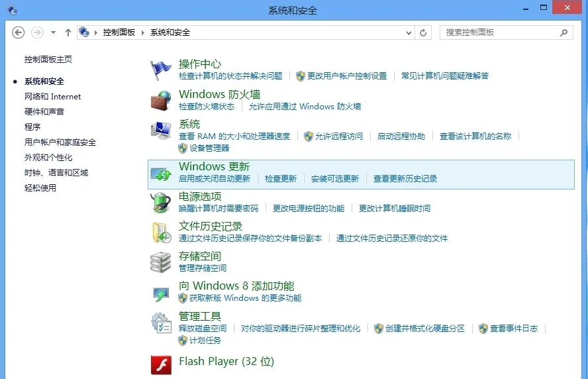
Task: Click shield icon beside 查看事件日志
Action: (x=483, y=329)
